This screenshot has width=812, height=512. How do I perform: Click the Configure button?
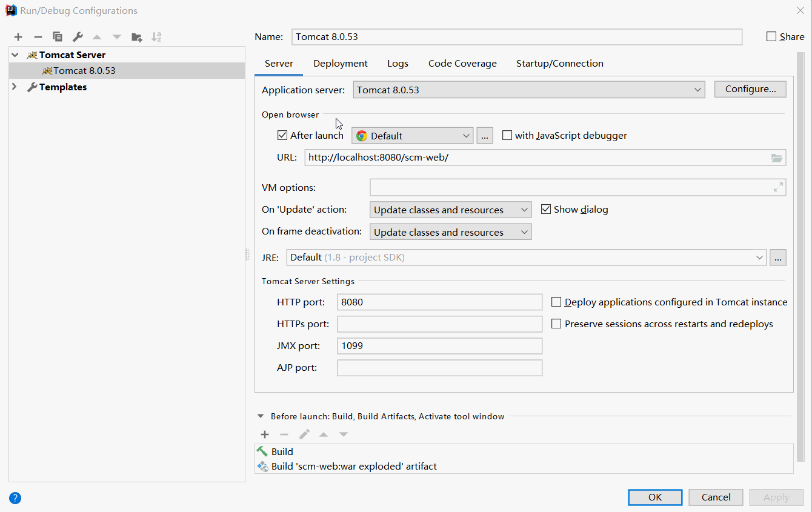click(750, 88)
